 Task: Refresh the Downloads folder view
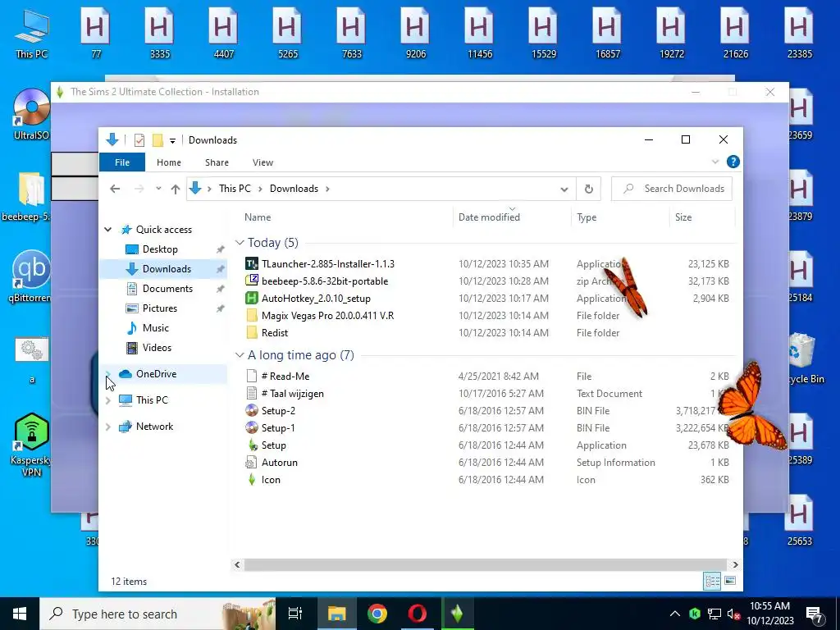click(589, 189)
